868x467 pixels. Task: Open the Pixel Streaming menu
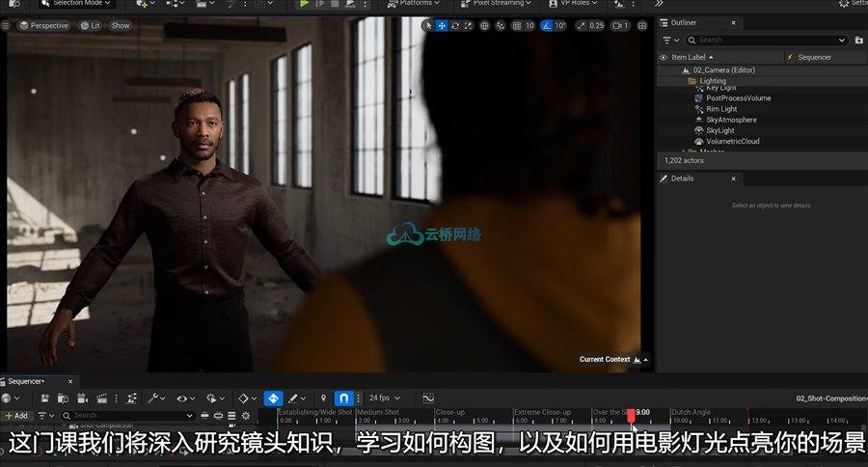coord(496,3)
